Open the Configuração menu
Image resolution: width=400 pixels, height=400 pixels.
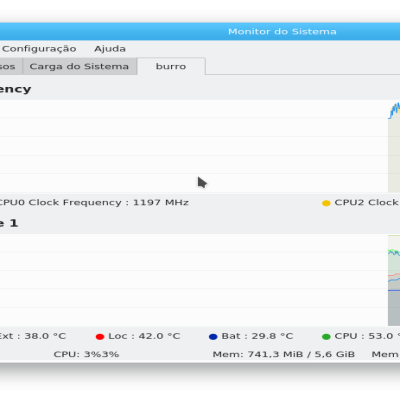tap(39, 49)
